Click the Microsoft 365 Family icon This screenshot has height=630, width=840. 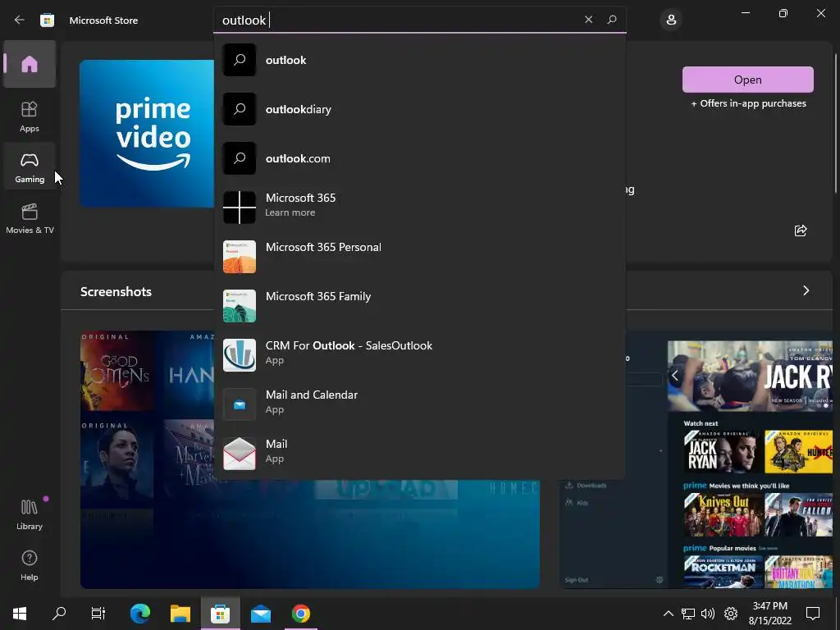tap(240, 306)
